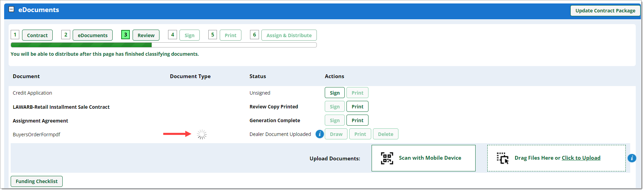
Task: Select step number 5 box
Action: click(212, 35)
